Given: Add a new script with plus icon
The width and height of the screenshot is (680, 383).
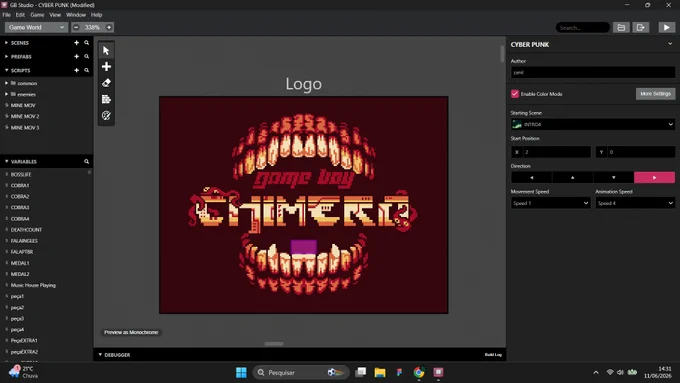Looking at the screenshot, I should (x=76, y=70).
